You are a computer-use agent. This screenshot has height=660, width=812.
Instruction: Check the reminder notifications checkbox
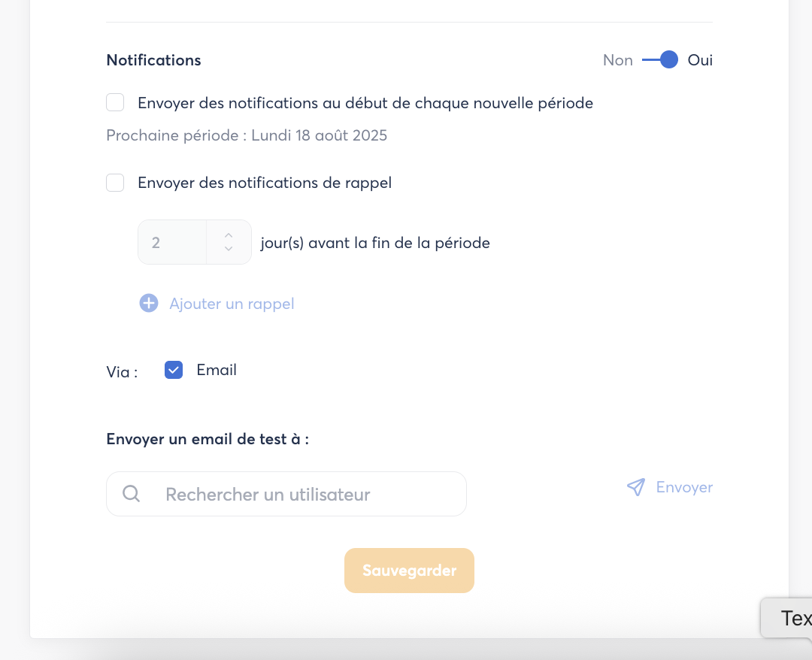point(115,183)
